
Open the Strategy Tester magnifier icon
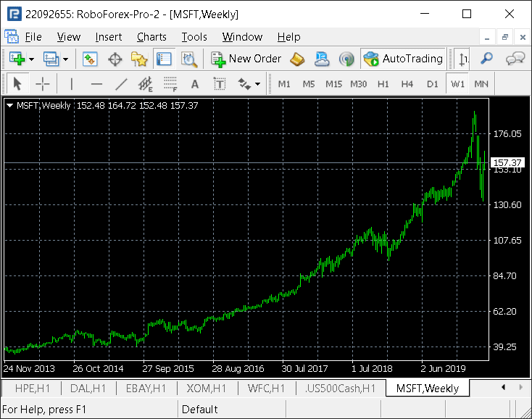pyautogui.click(x=189, y=59)
